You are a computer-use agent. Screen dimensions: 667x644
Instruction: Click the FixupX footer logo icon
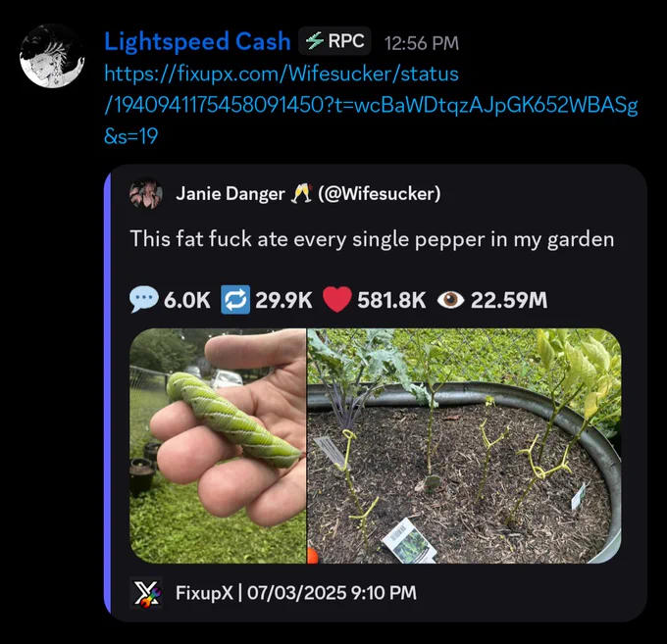146,593
